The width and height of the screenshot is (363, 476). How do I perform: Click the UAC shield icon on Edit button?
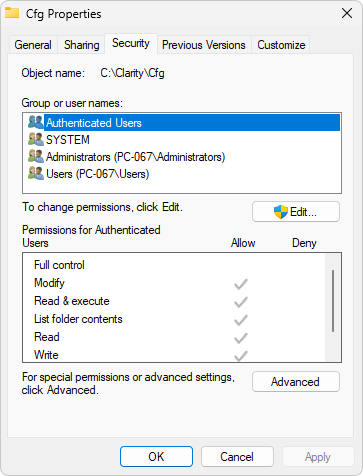281,212
